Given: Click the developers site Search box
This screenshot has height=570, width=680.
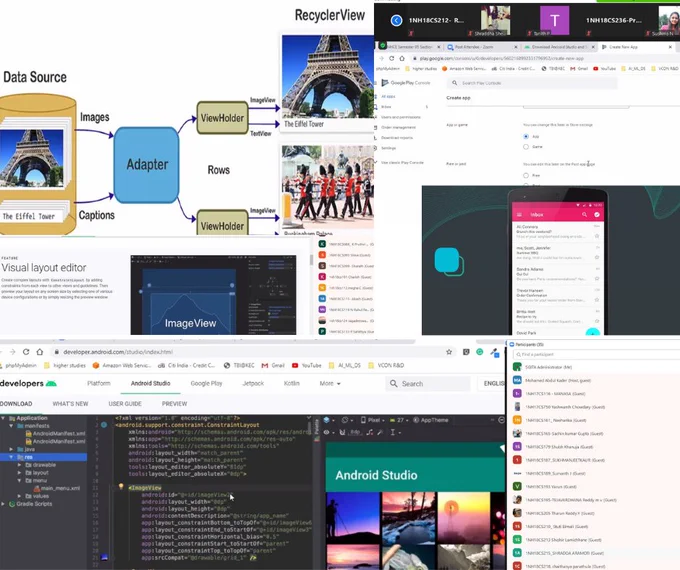Looking at the screenshot, I should click(x=428, y=383).
